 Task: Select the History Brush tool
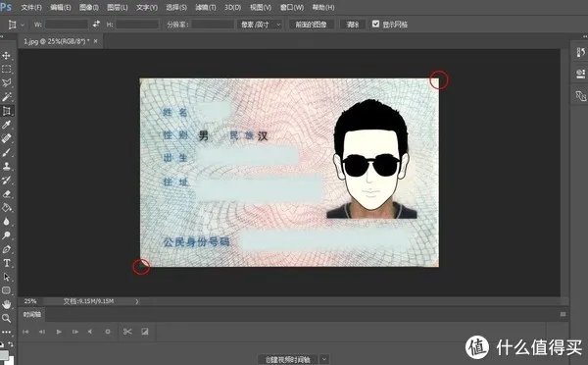tap(7, 180)
